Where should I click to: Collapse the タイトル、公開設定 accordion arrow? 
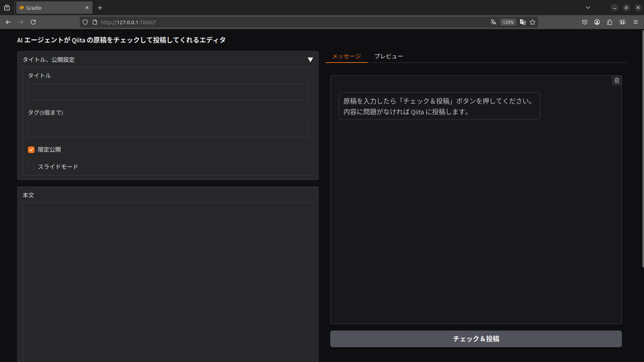(310, 60)
